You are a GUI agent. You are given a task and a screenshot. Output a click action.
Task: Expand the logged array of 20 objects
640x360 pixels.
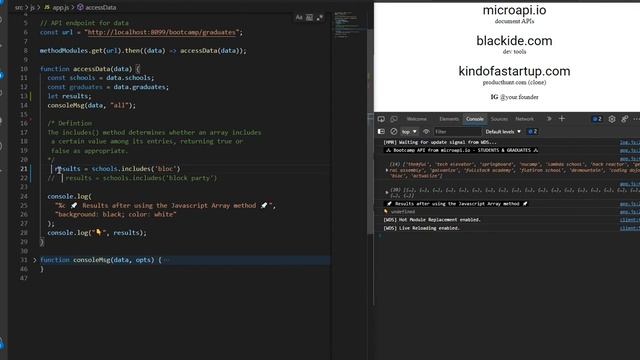(x=387, y=192)
